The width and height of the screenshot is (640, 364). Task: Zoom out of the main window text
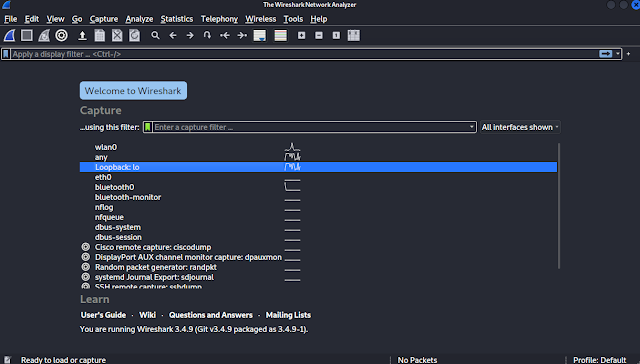click(x=319, y=36)
